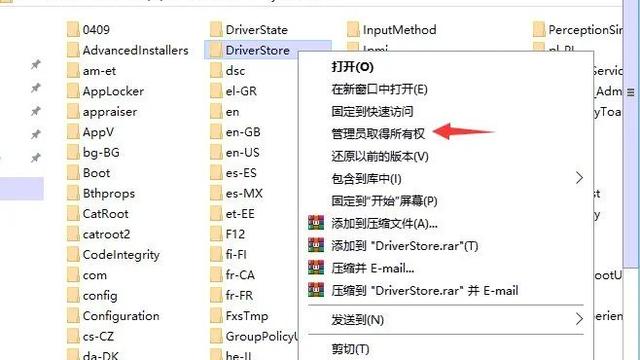Click the folder icon of 0409
The height and width of the screenshot is (360, 640).
pos(73,29)
